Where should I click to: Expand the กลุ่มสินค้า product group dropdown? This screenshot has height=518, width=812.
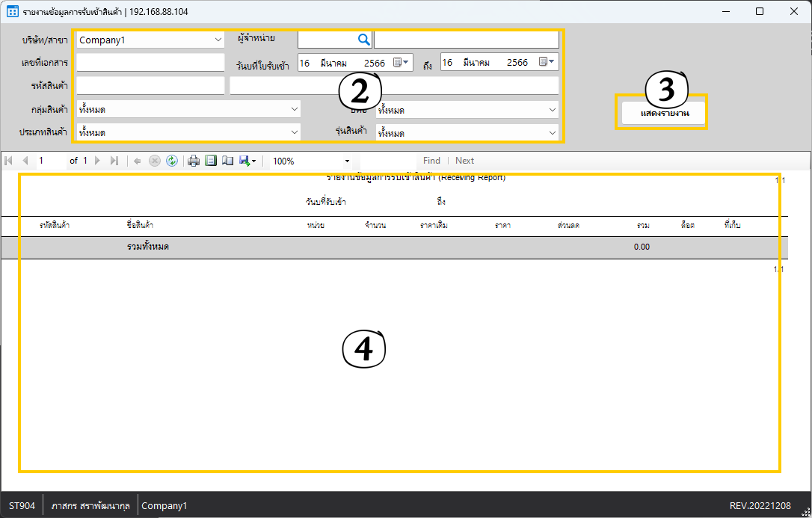coord(294,110)
